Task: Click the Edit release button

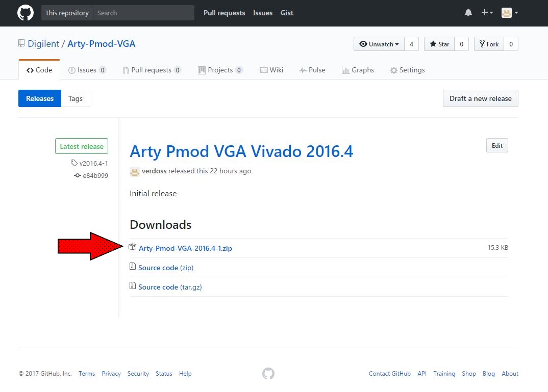Action: pos(497,146)
